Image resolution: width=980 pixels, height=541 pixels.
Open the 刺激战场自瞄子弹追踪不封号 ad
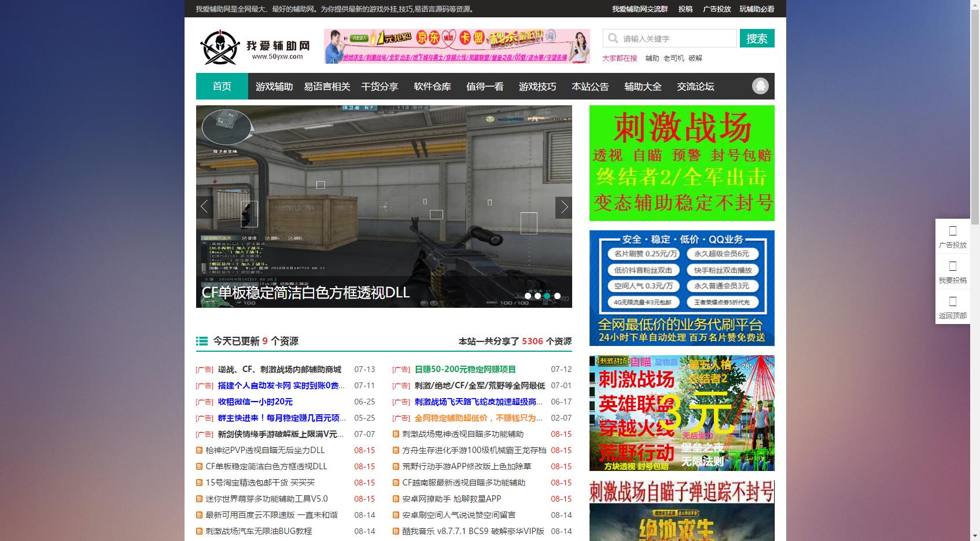coord(681,510)
